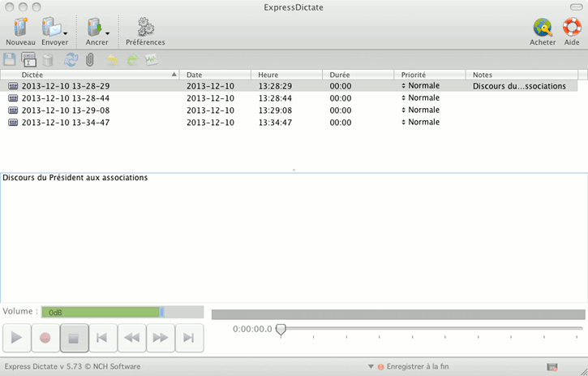Click the trash delete icon
Screen dimensions: 588x376
[x=48, y=59]
